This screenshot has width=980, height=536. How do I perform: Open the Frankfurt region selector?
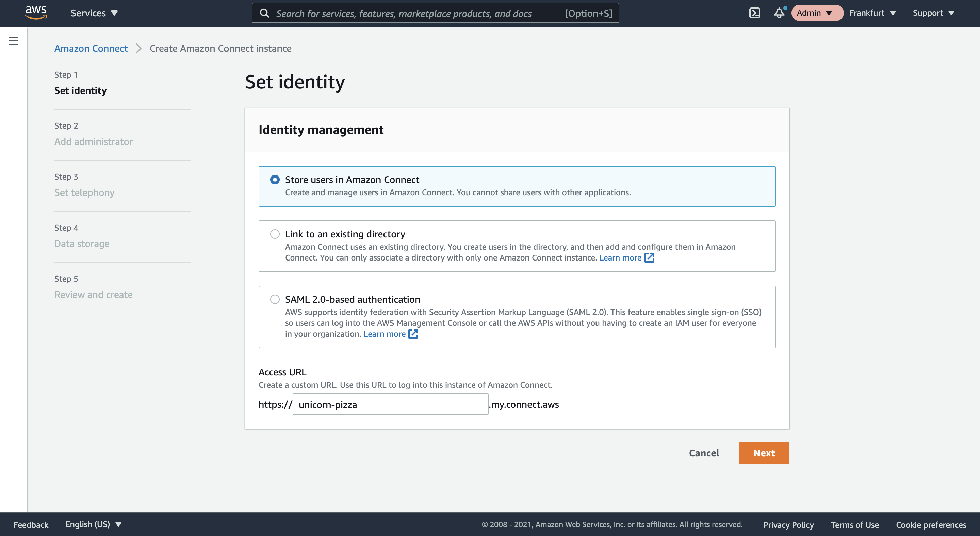click(872, 13)
